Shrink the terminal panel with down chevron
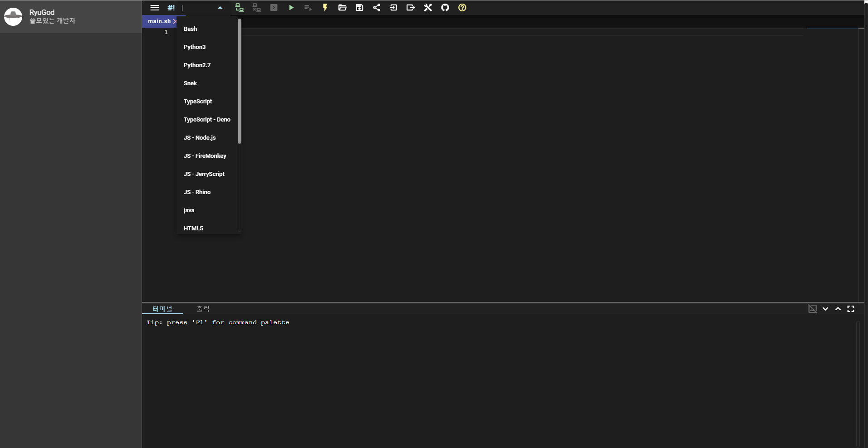The height and width of the screenshot is (448, 868). pos(825,309)
